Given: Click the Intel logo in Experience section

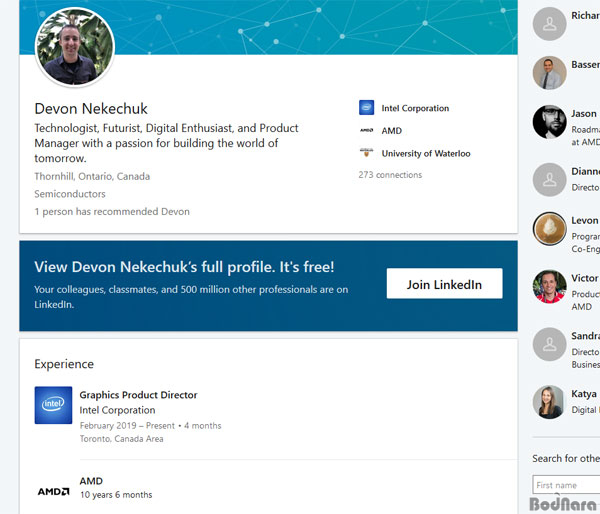Looking at the screenshot, I should 53,405.
